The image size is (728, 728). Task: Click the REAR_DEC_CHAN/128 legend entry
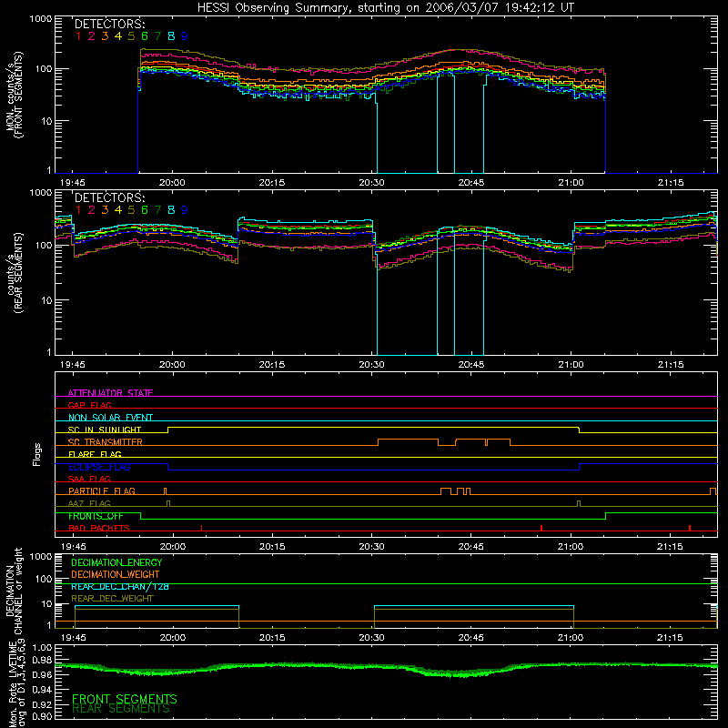120,587
